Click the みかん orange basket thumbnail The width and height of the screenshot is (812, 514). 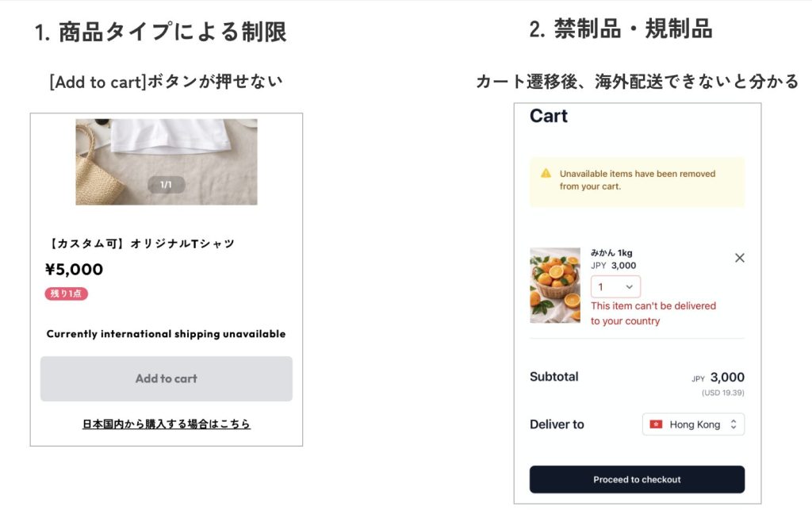555,285
